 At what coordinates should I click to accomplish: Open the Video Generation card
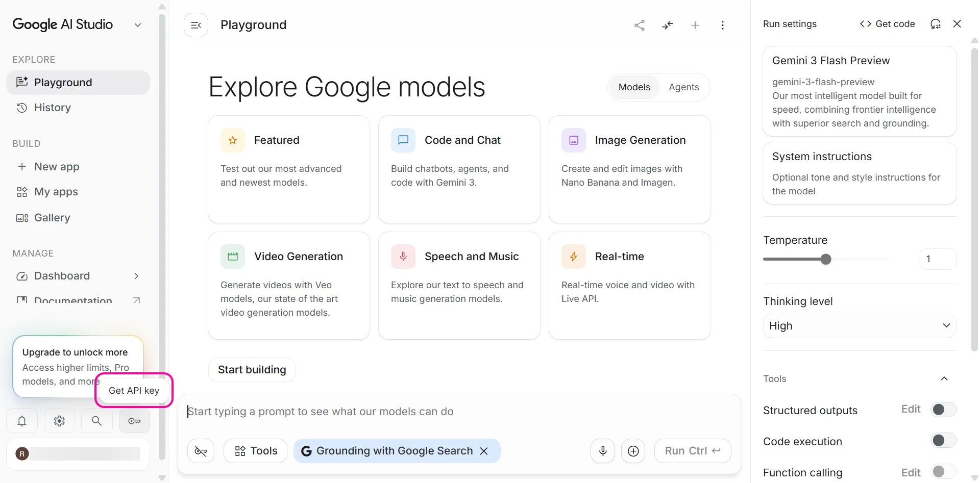tap(289, 286)
